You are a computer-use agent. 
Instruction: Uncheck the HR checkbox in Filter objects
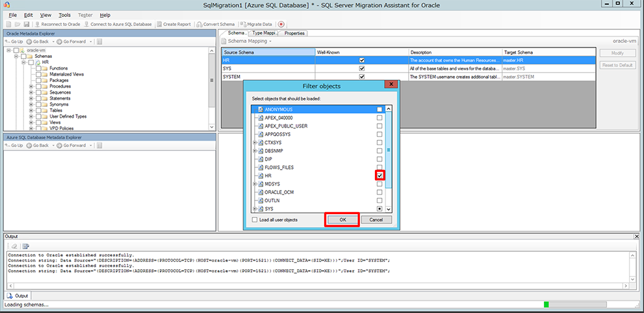click(x=380, y=176)
